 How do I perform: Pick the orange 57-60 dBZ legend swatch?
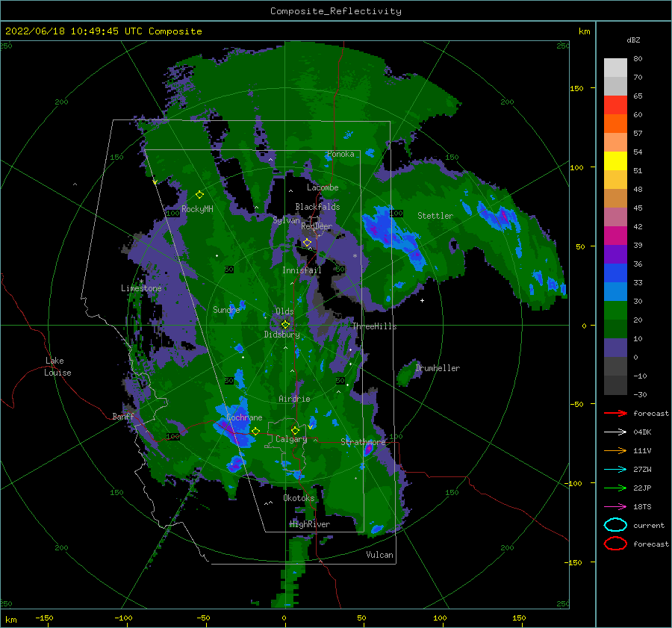(x=615, y=123)
